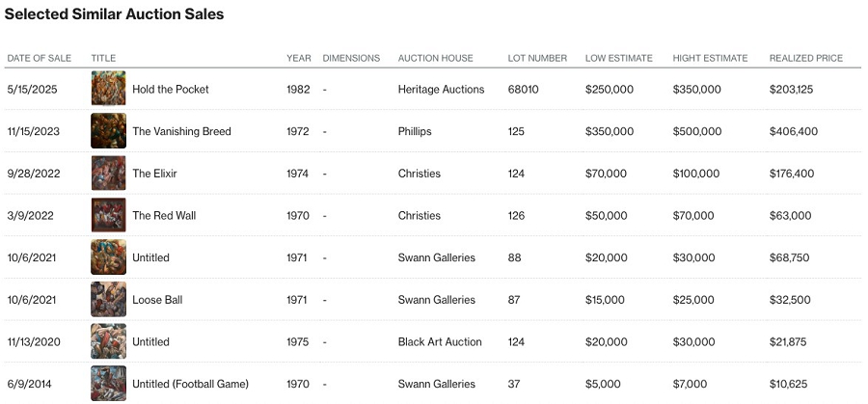The height and width of the screenshot is (404, 868).
Task: Open The Elixir artwork thumbnail
Action: click(x=108, y=174)
